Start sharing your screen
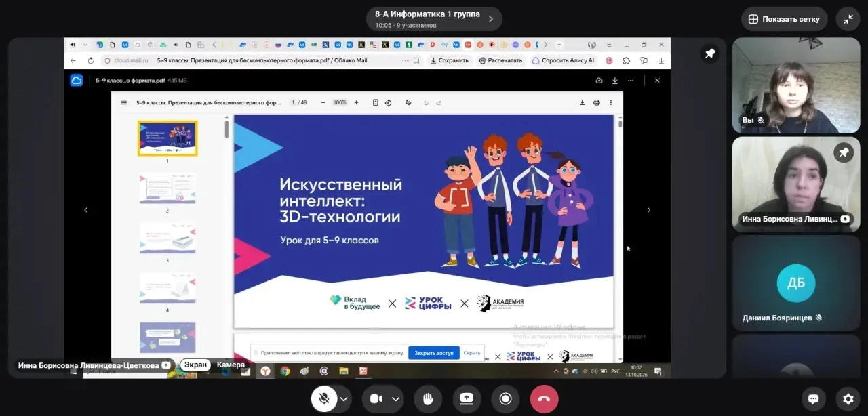The image size is (868, 416). pyautogui.click(x=467, y=399)
